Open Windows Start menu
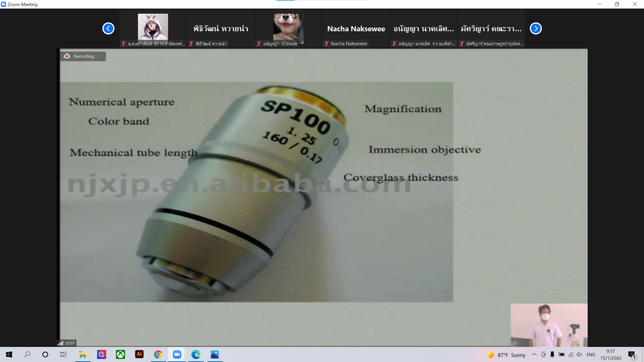 (x=9, y=354)
